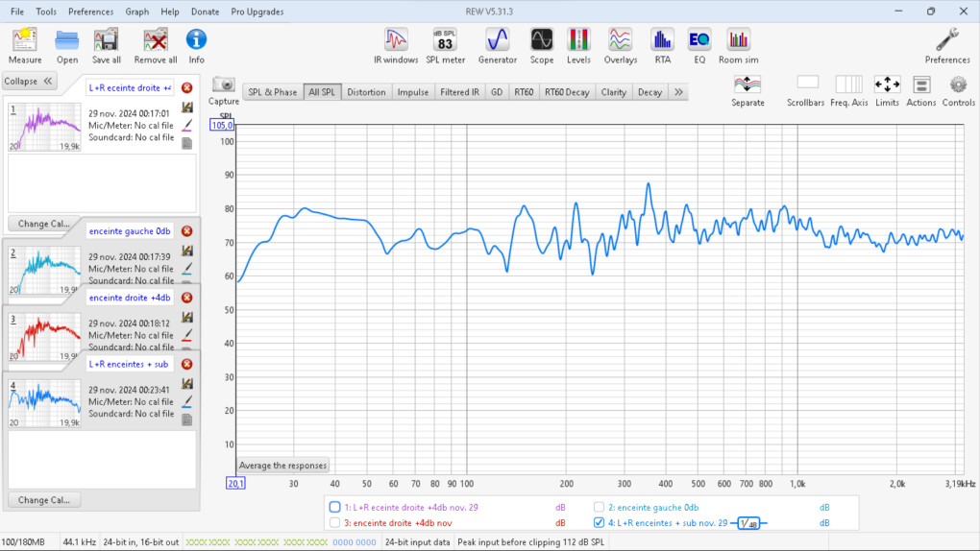Image resolution: width=980 pixels, height=551 pixels.
Task: Open the Levels tool
Action: (578, 46)
